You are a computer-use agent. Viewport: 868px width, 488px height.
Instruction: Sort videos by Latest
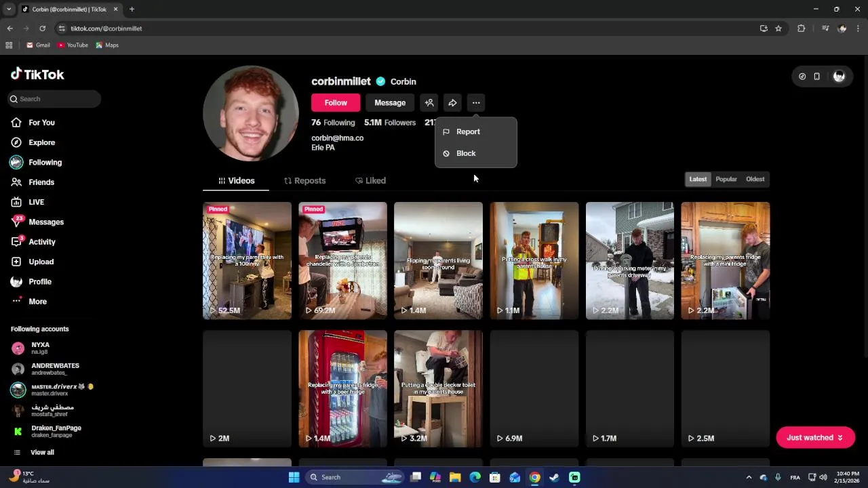click(698, 179)
